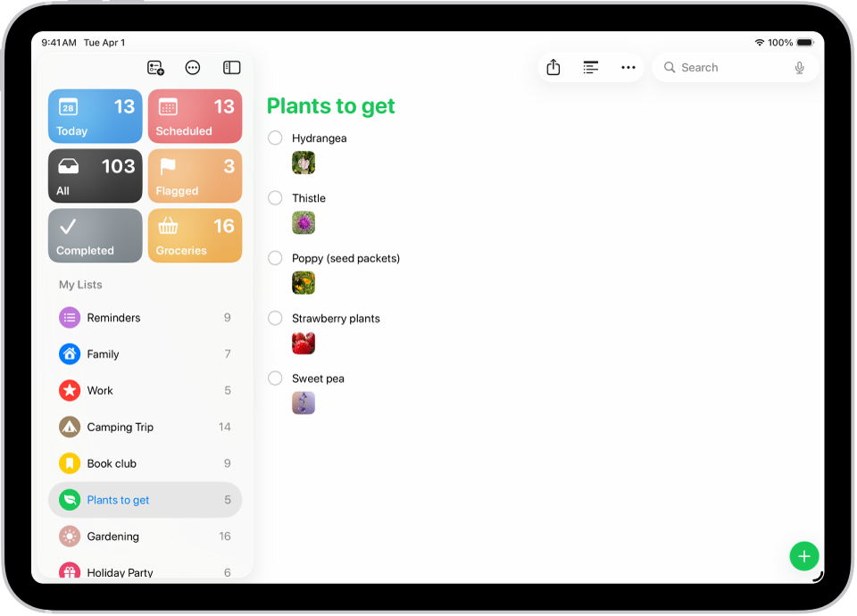Tap the green plus to add a reminder
Screen dimensions: 857x616
tap(803, 555)
